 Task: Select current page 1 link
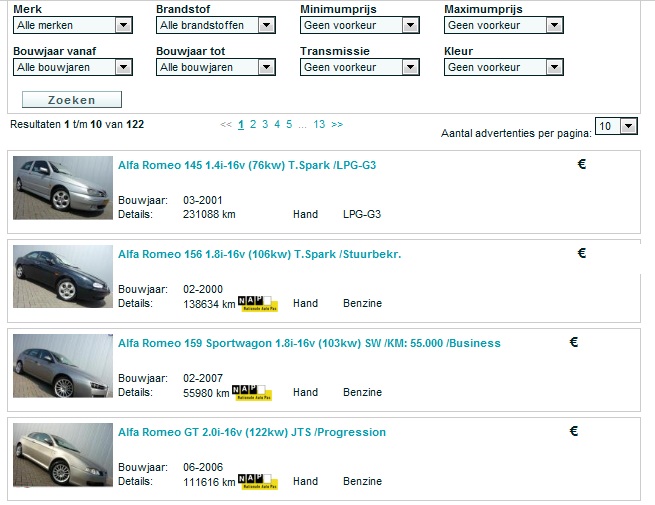241,124
